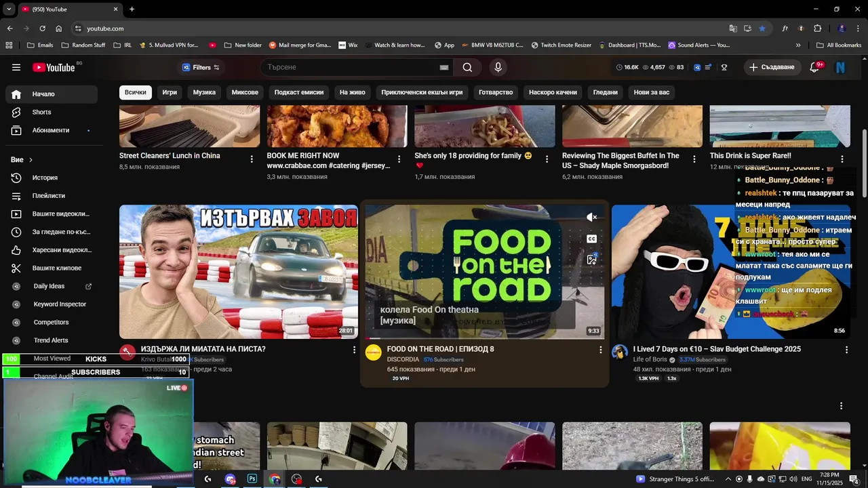The width and height of the screenshot is (868, 488).
Task: Select the Подкаст емисии chip
Action: (299, 92)
